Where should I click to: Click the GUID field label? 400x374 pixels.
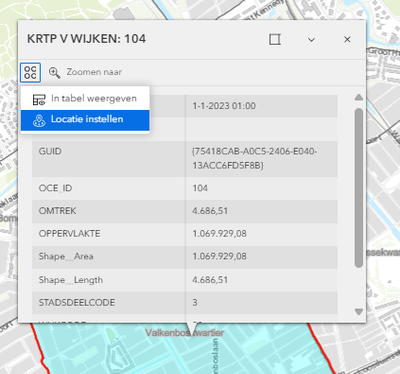pos(50,151)
